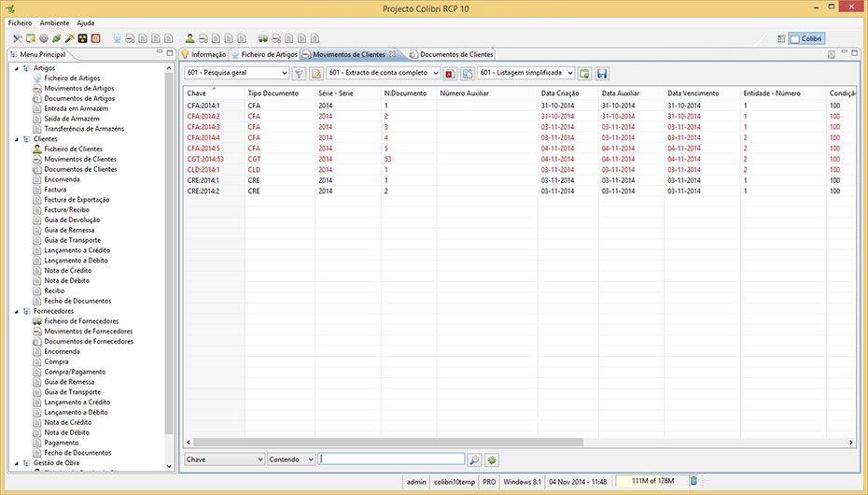
Task: Run garbage collector trash icon
Action: click(693, 481)
